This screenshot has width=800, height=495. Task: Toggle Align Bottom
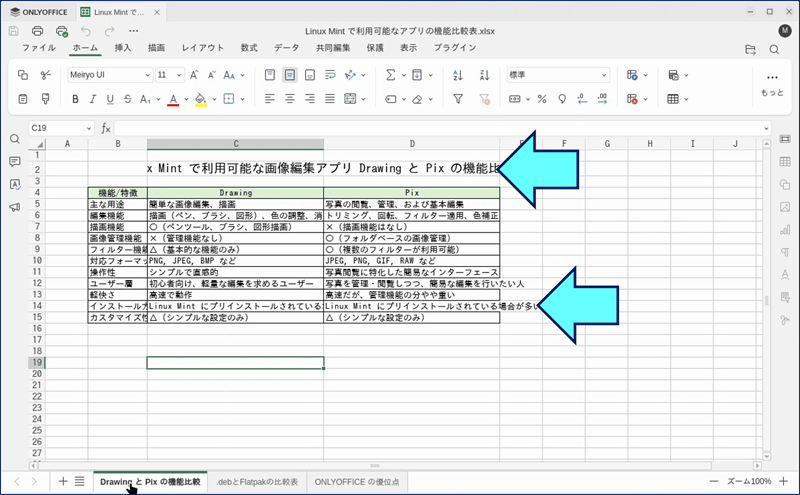pyautogui.click(x=310, y=75)
